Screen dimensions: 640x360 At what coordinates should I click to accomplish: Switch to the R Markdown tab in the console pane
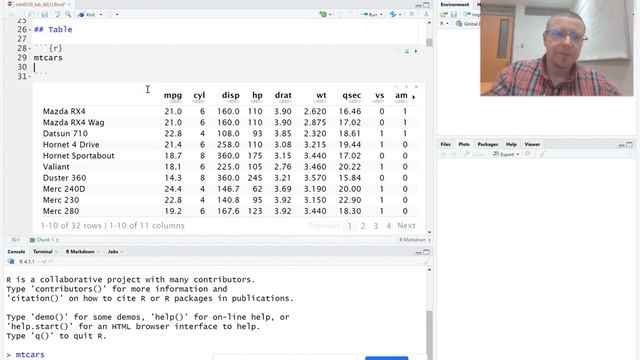point(80,252)
